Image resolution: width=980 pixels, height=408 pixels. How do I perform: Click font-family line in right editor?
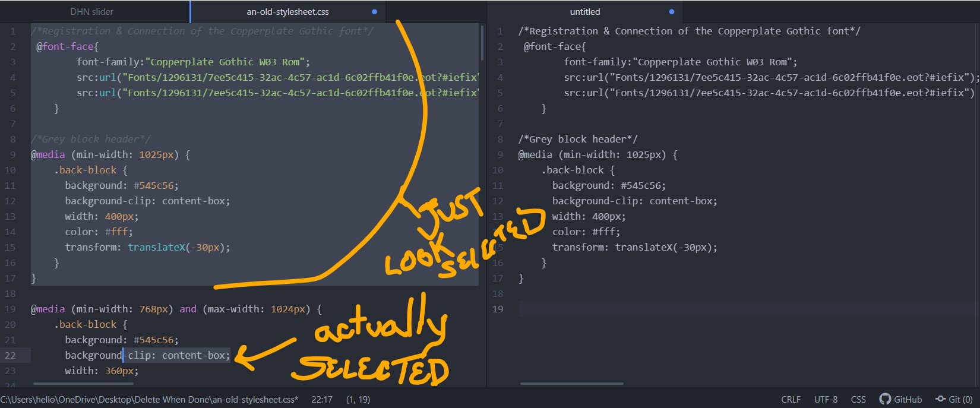coord(681,62)
